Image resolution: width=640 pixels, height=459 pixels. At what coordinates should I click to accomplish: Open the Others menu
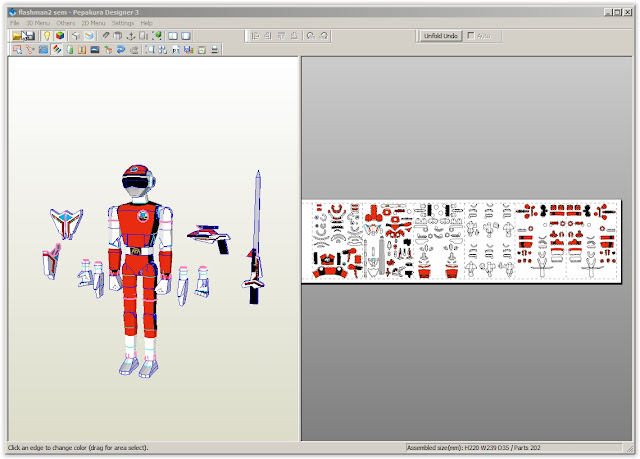[x=65, y=23]
